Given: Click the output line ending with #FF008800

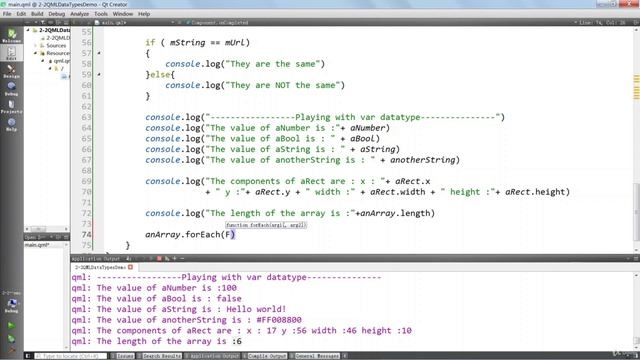Looking at the screenshot, I should pyautogui.click(x=187, y=320).
